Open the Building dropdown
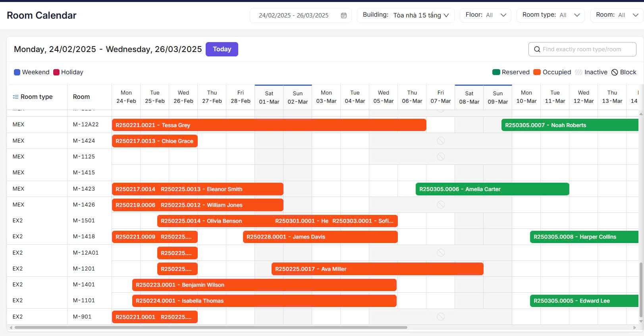 (x=406, y=15)
